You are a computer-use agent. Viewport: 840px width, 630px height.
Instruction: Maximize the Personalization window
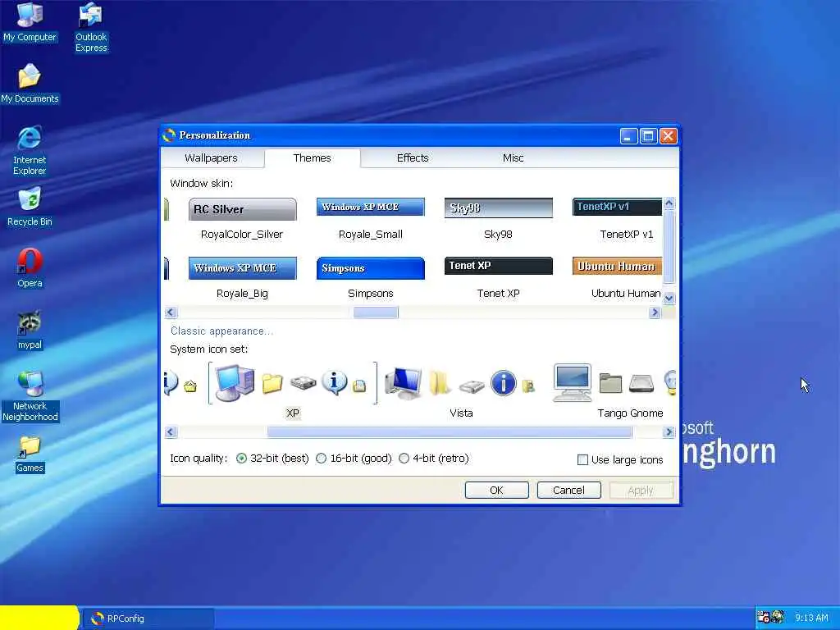coord(648,136)
